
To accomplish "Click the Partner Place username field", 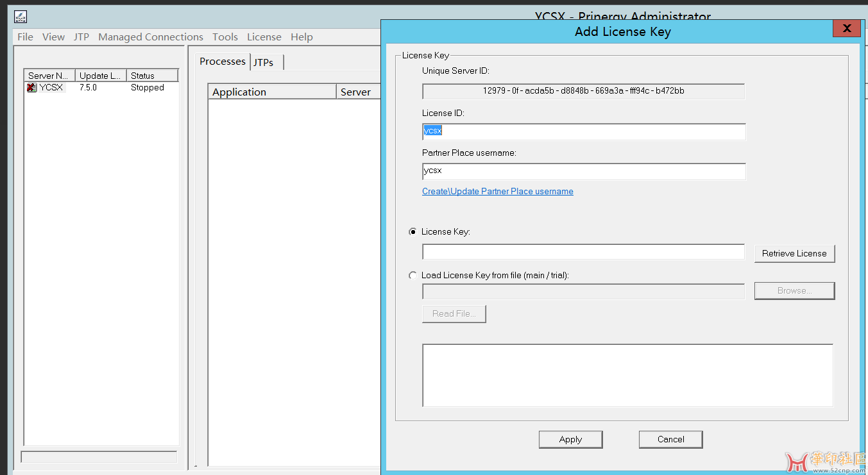I will pos(584,171).
